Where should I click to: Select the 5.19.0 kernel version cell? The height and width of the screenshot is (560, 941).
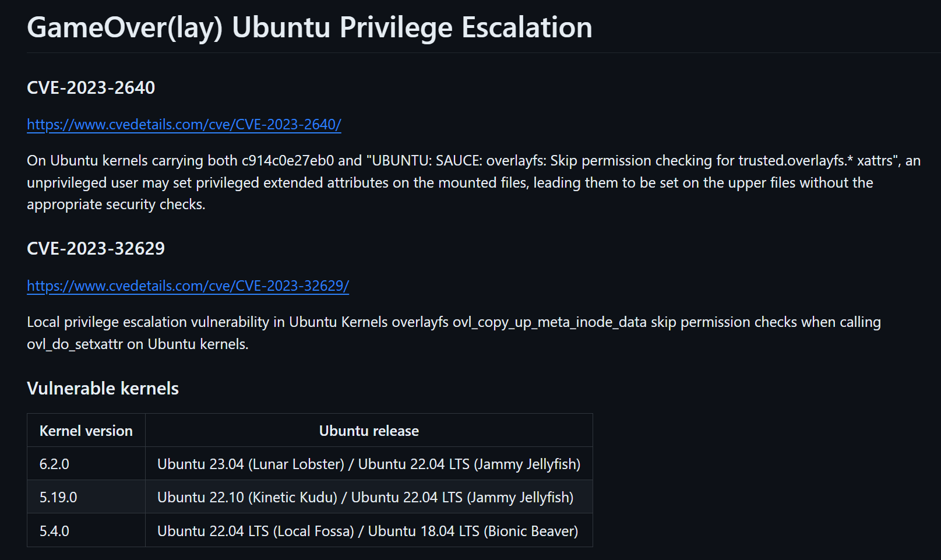point(58,498)
